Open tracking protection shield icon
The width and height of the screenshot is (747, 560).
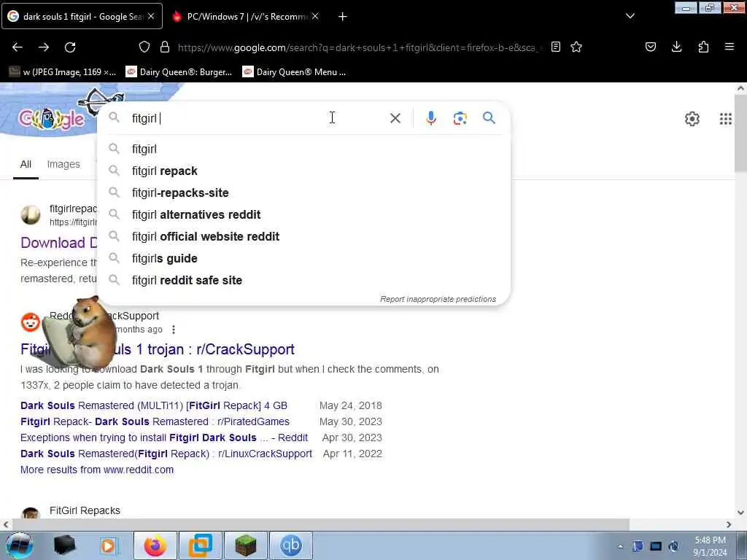(144, 47)
